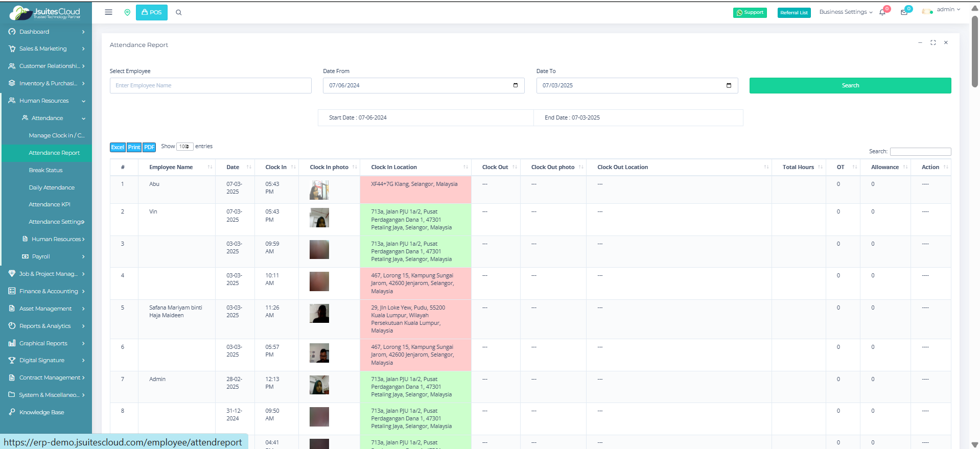Open the messages inbox icon
980x449 pixels.
[x=904, y=12]
